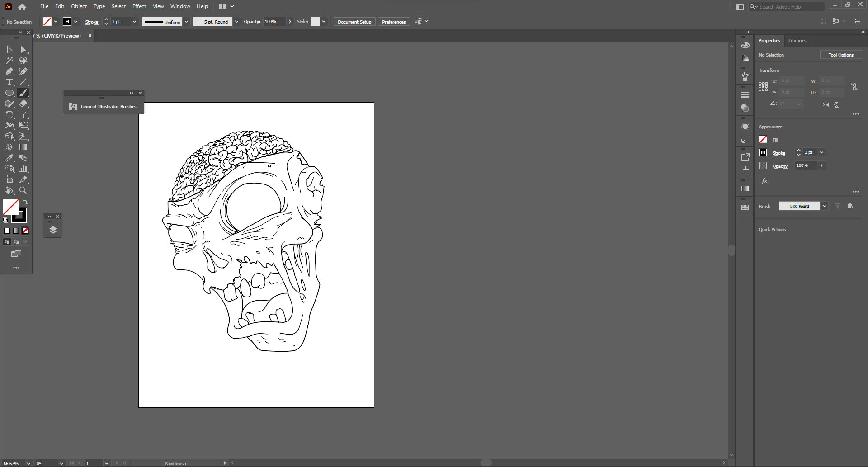
Task: Select the Curvature tool
Action: pyautogui.click(x=23, y=71)
